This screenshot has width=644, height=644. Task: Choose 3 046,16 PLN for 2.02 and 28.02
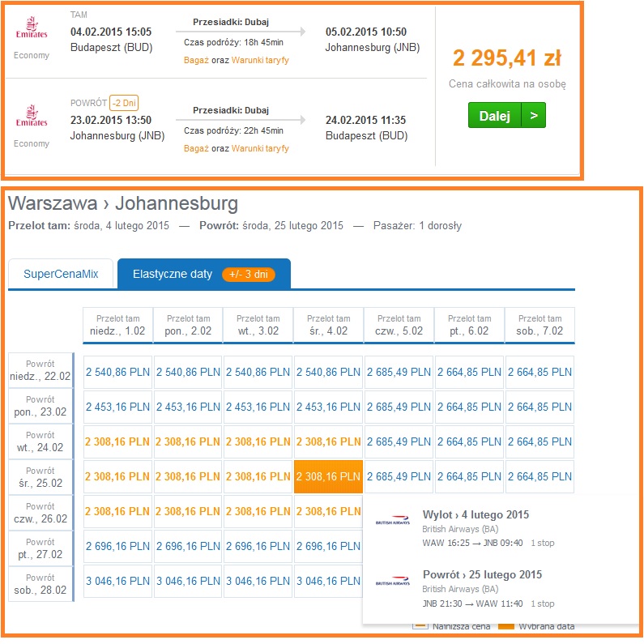pos(188,581)
